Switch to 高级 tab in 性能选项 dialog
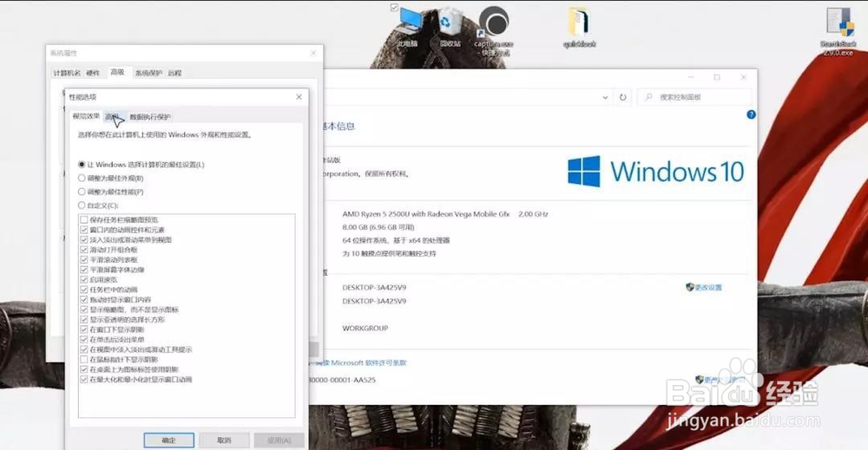 [113, 117]
